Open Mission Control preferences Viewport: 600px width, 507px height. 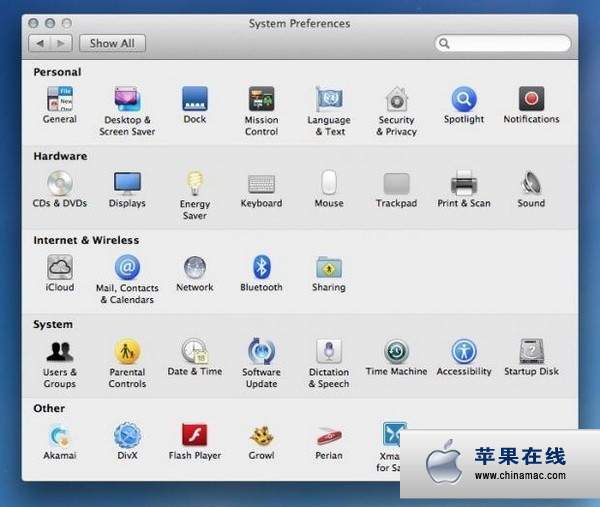261,100
